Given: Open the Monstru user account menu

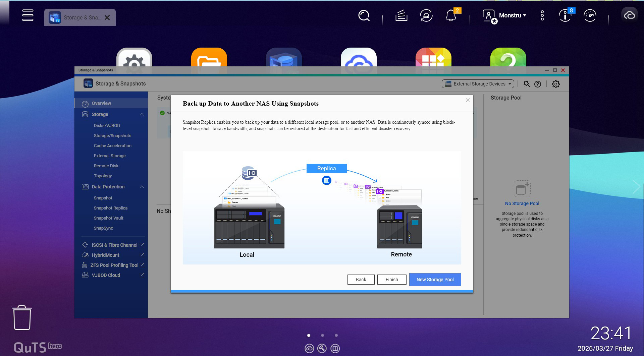Looking at the screenshot, I should pyautogui.click(x=504, y=15).
